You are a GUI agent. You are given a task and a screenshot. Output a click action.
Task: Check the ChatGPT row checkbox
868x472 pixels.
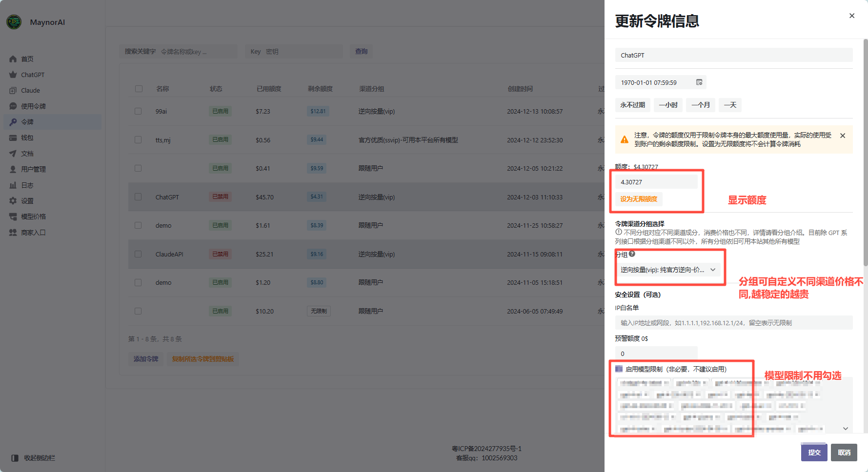coord(138,197)
